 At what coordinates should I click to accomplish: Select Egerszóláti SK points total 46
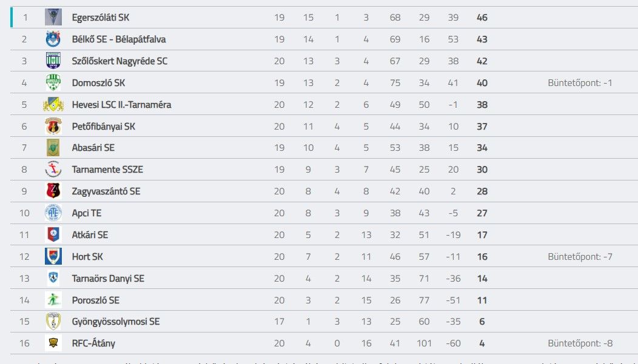coord(482,18)
